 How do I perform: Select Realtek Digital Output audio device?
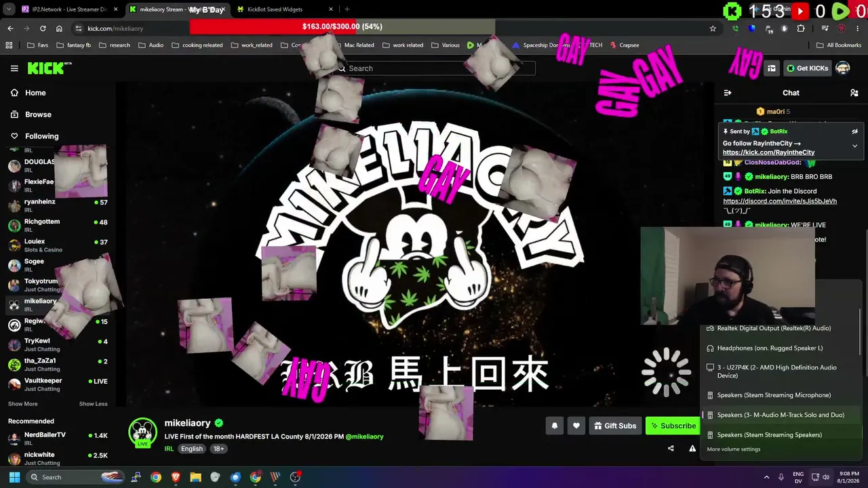tap(780, 328)
